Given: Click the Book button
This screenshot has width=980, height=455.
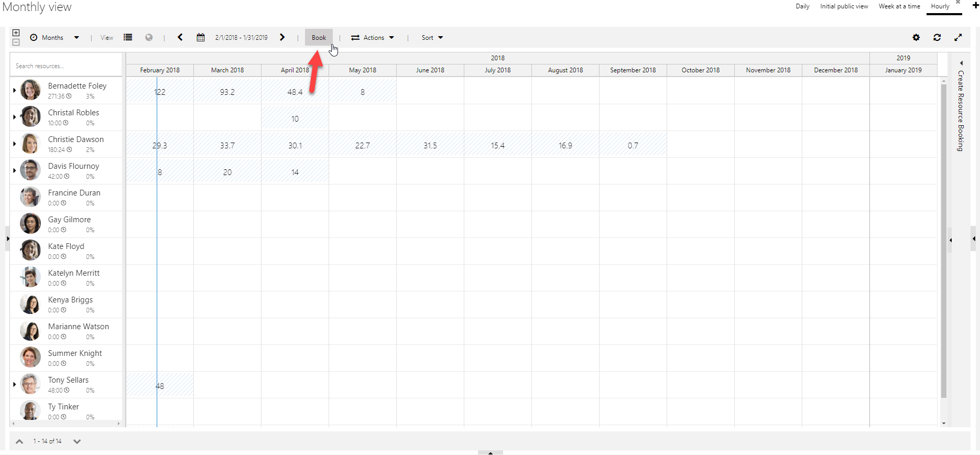Looking at the screenshot, I should [x=319, y=38].
